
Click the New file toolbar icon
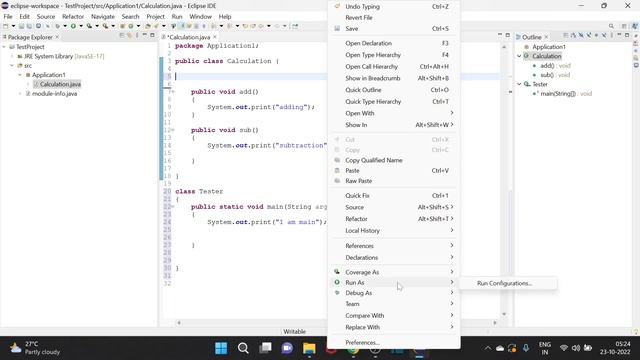6,26
